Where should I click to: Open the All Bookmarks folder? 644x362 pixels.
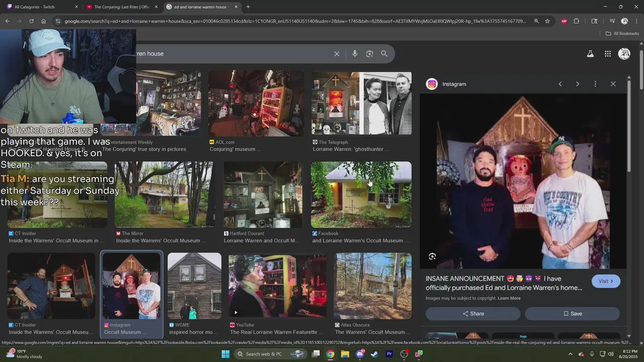pyautogui.click(x=622, y=34)
